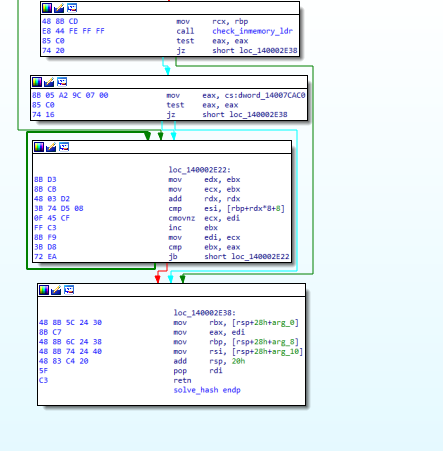Viewport: 443px width, 451px height.
Task: Click pencil icon in dword_14007CAC0 block header
Action: coord(49,82)
